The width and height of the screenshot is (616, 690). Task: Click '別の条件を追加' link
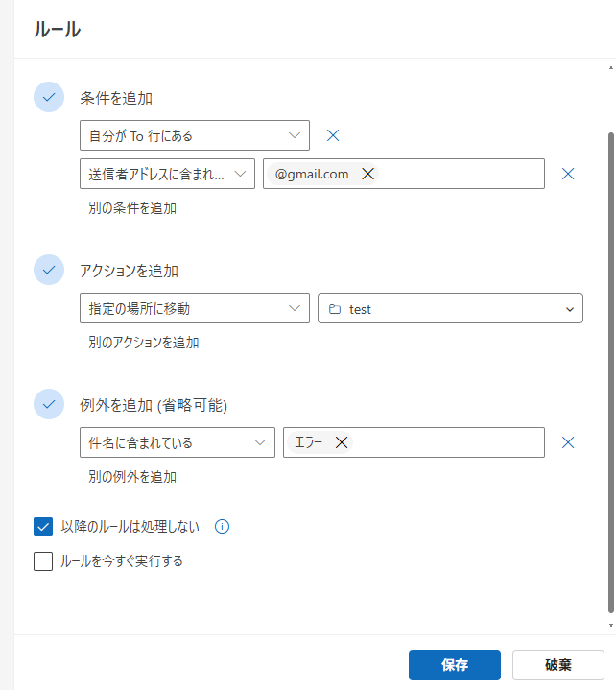[132, 207]
